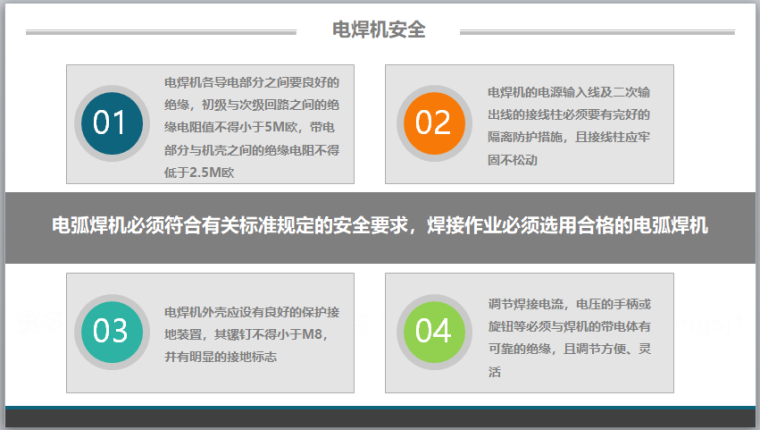The width and height of the screenshot is (760, 430).
Task: Click "2.5M欧" in the 01 card text
Action: [x=211, y=172]
